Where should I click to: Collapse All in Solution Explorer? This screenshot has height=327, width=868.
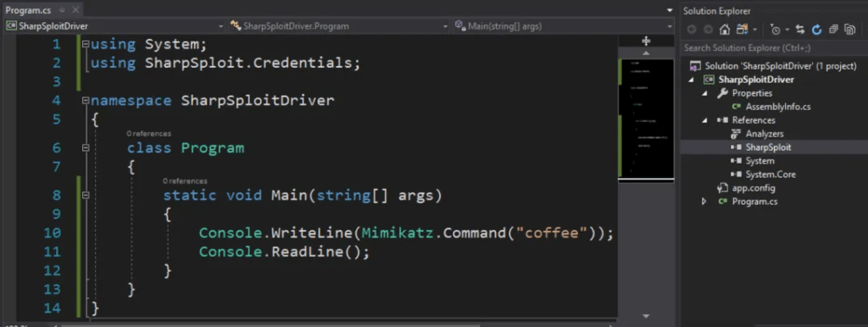(834, 30)
